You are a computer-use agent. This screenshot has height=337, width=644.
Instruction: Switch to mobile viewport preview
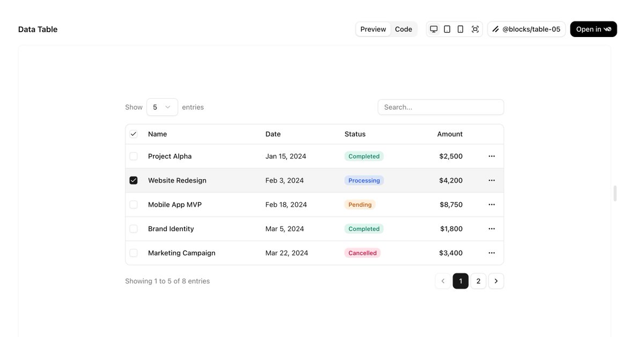pyautogui.click(x=460, y=29)
